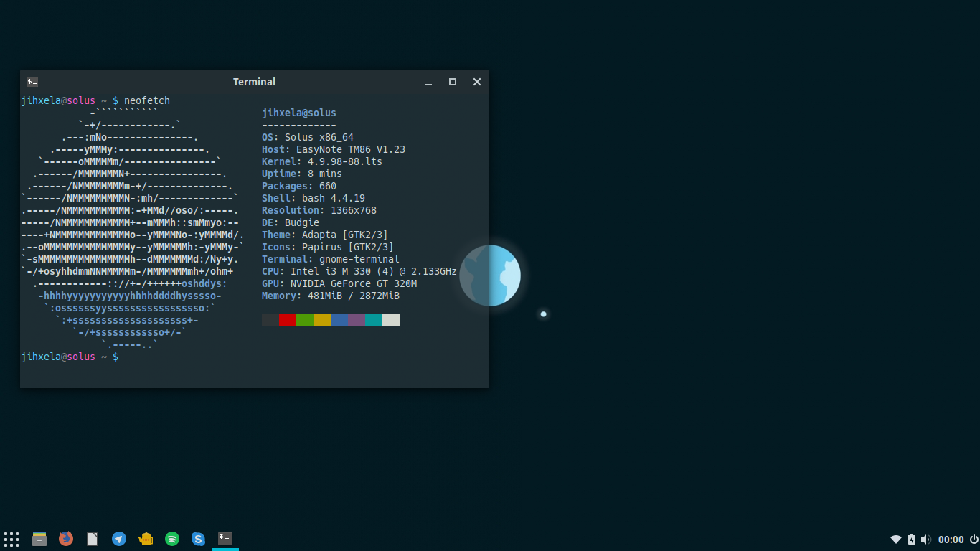The height and width of the screenshot is (551, 980).
Task: Click the 'OS: Solus x86_64' line
Action: click(308, 137)
